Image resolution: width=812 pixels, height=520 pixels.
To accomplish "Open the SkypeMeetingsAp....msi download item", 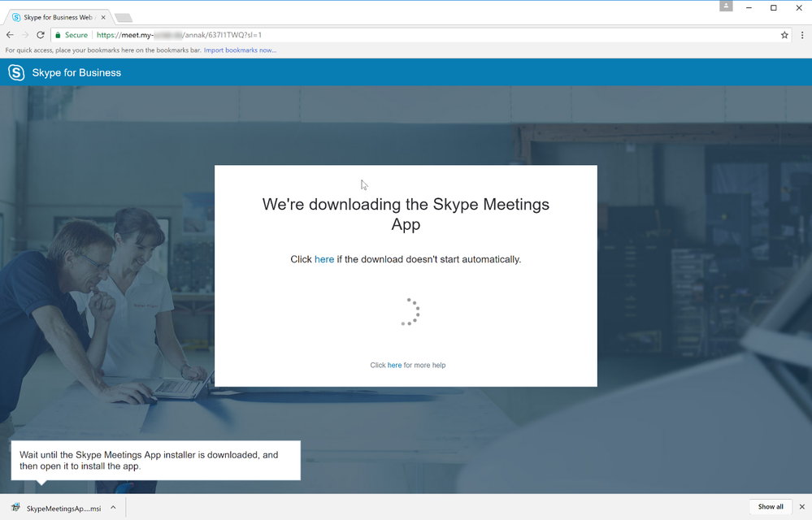I will 63,508.
